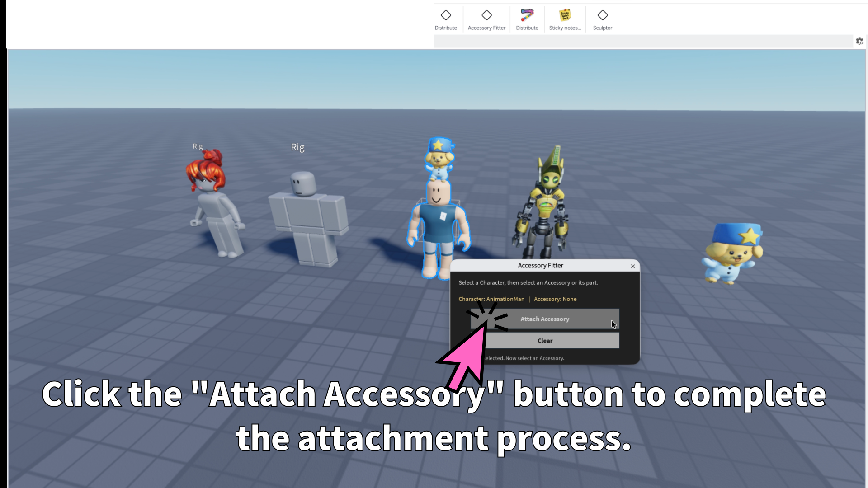Launch the Accessory Fitter plugin
The height and width of the screenshot is (488, 868).
point(486,20)
